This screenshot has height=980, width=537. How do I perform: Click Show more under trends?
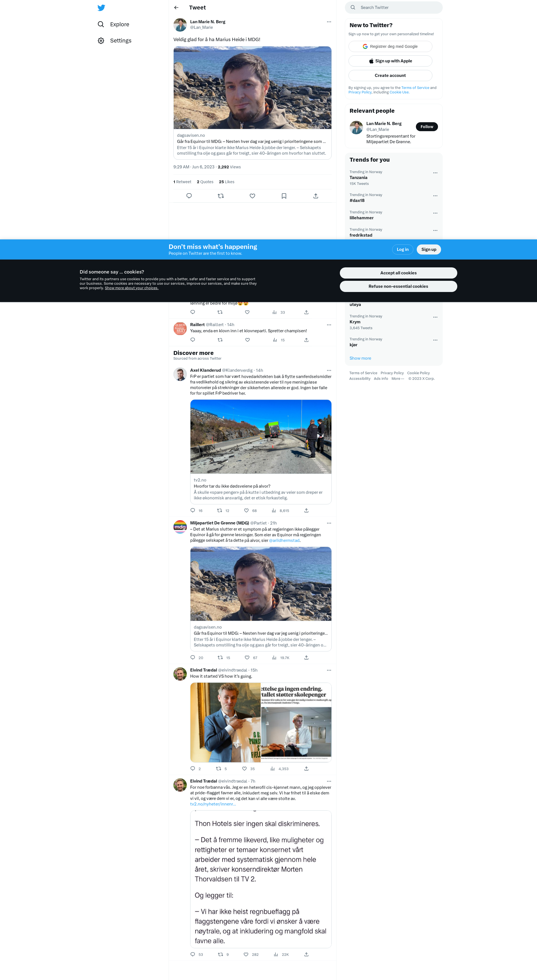point(360,358)
